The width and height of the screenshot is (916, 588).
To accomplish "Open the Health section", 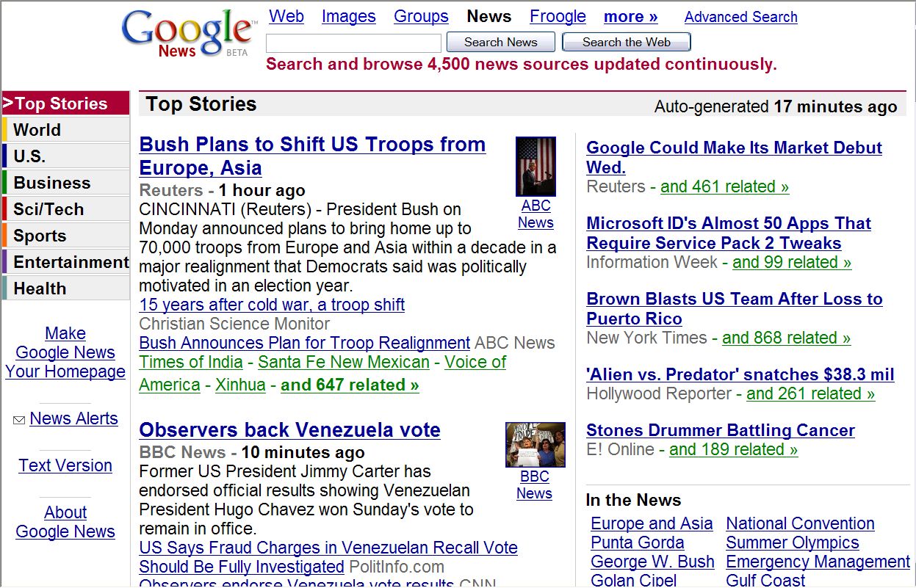I will click(x=66, y=288).
